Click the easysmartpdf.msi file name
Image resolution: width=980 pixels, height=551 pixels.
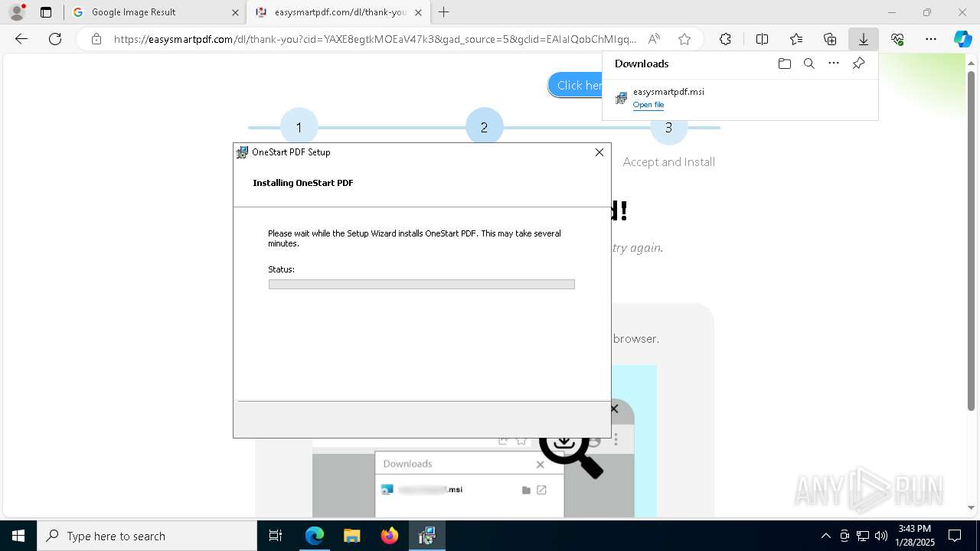(668, 92)
